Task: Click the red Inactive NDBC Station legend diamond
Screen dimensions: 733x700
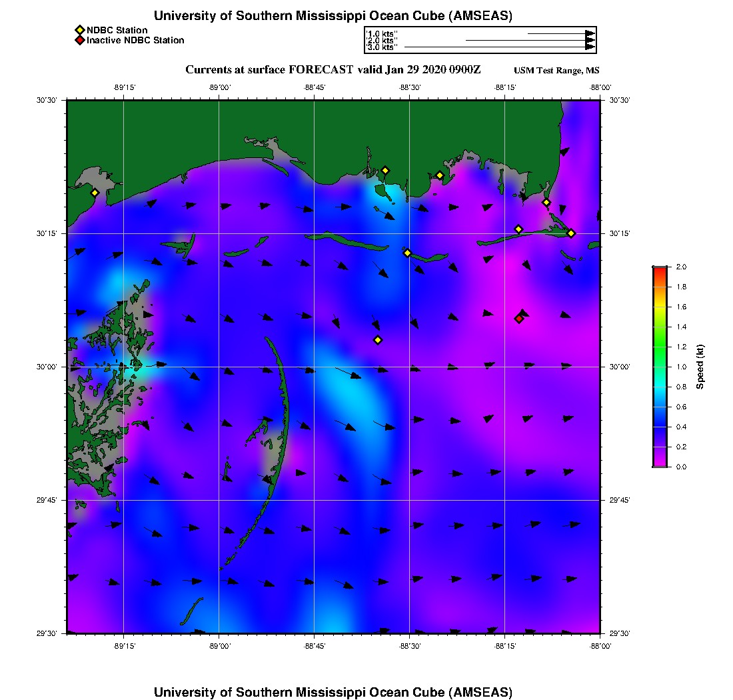Action: [79, 41]
